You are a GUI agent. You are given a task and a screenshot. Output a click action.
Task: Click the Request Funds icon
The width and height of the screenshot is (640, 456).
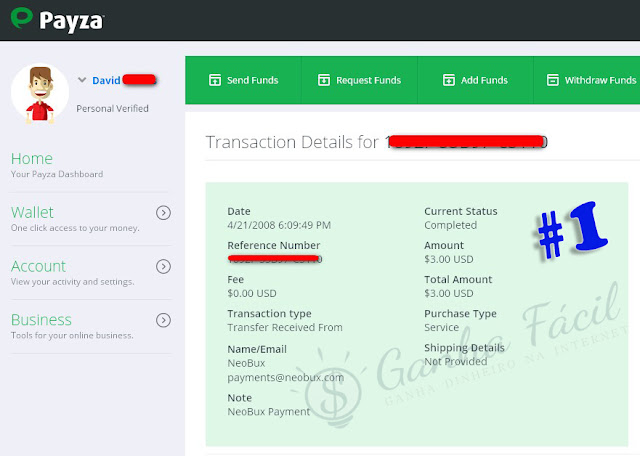pos(324,80)
